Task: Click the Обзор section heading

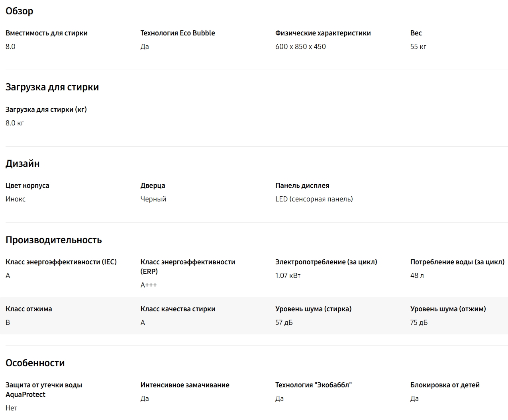Action: pyautogui.click(x=19, y=11)
